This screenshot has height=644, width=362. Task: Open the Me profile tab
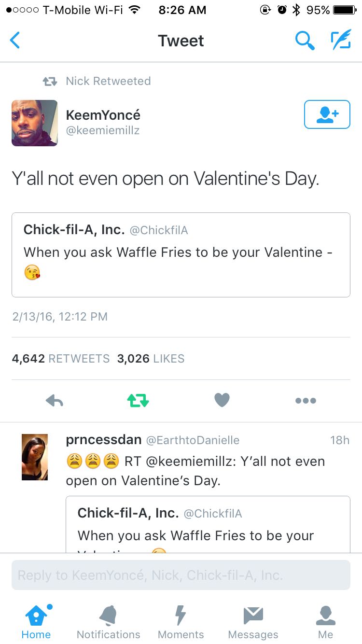(x=325, y=622)
